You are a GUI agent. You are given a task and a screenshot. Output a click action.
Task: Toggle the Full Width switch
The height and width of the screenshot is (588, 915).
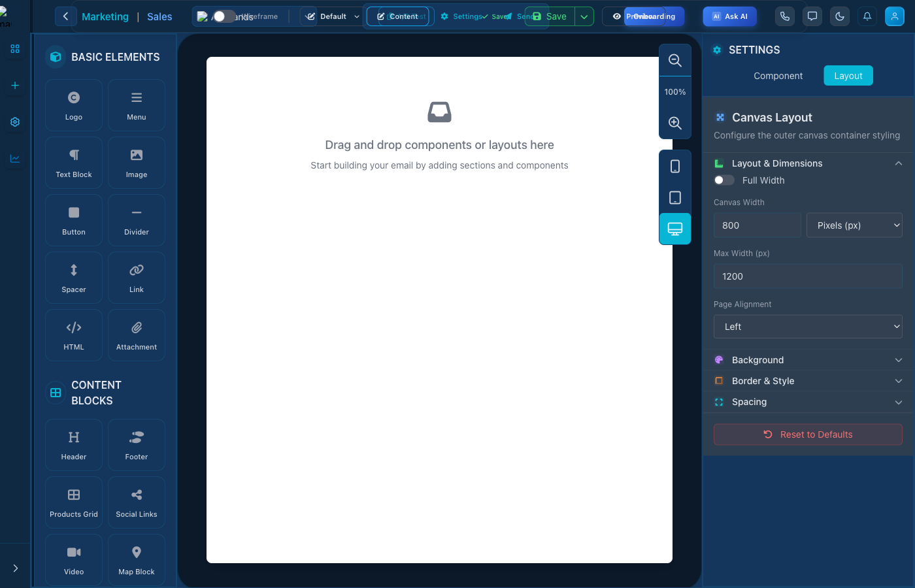point(724,180)
